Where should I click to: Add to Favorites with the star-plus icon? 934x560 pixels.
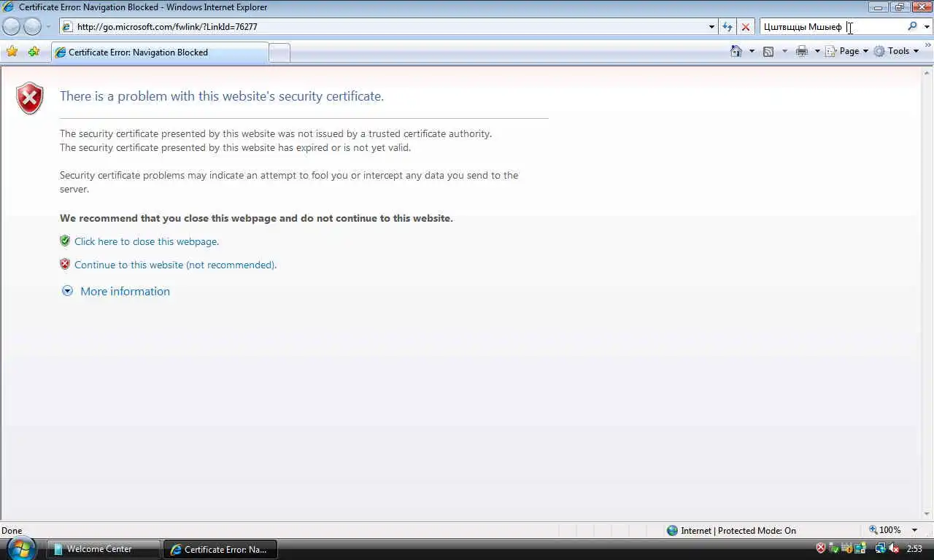pyautogui.click(x=34, y=51)
